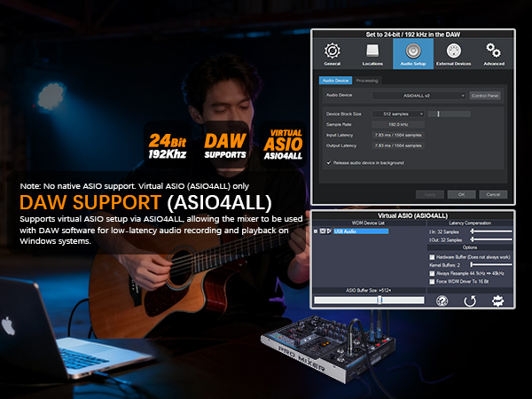
Task: Open the Advanced gears icon
Action: (493, 51)
